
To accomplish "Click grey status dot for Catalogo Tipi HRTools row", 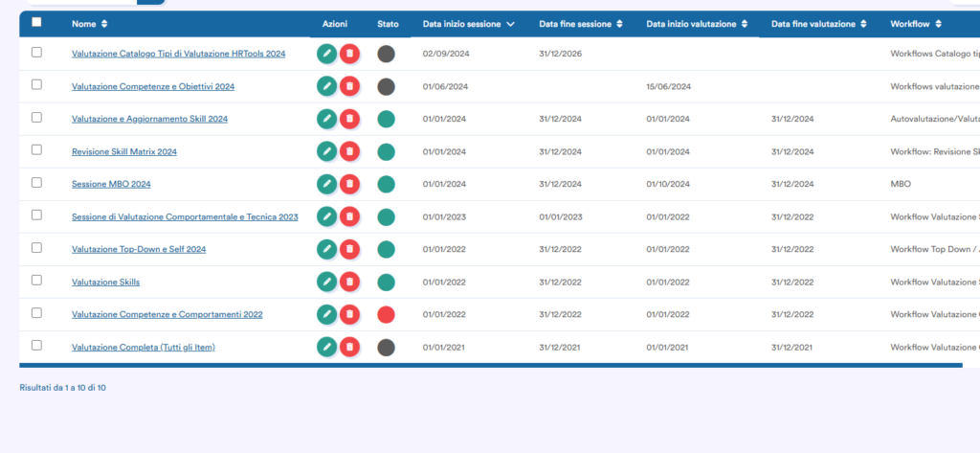I will click(387, 54).
